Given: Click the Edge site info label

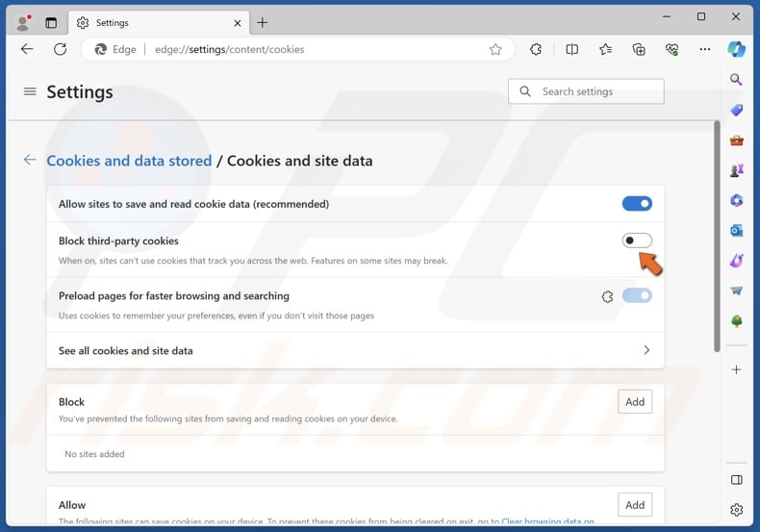Looking at the screenshot, I should 115,49.
